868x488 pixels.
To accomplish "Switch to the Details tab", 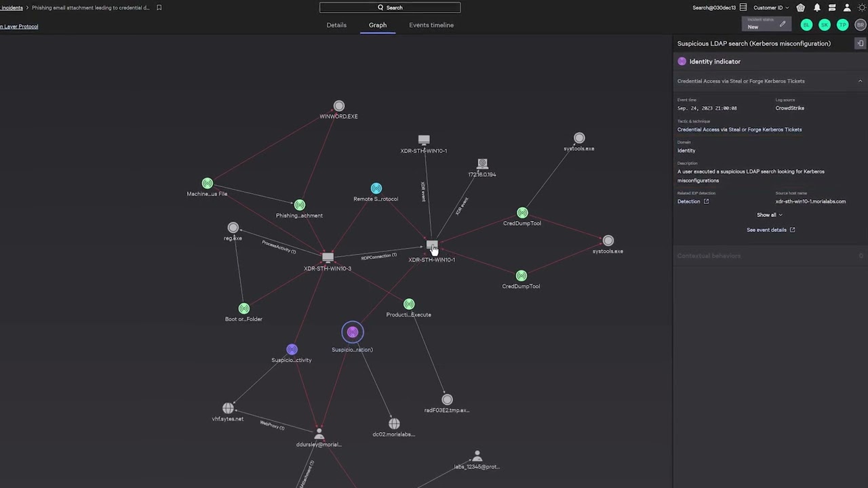I will coord(336,25).
